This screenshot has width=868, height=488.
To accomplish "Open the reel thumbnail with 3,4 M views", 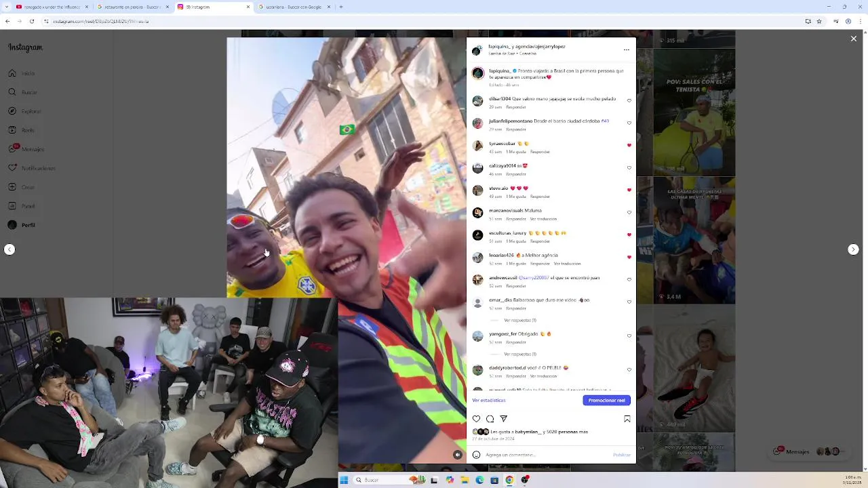I will (x=694, y=241).
